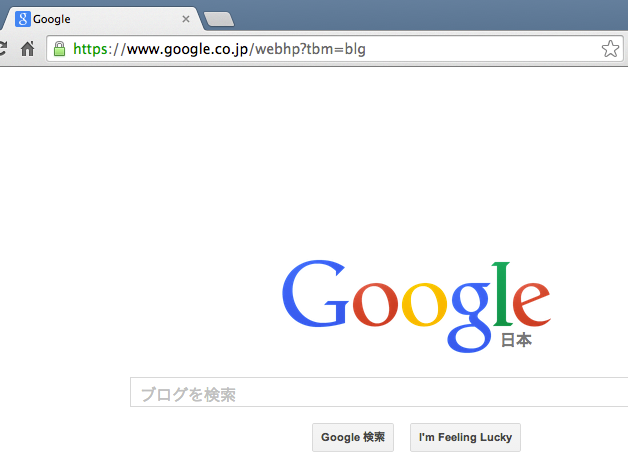Click the Google favicon in the tab
The height and width of the screenshot is (469, 628).
(x=23, y=19)
